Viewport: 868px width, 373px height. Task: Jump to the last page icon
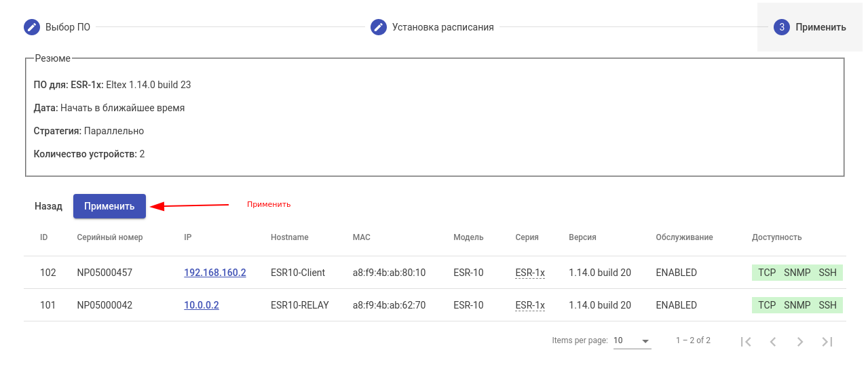pos(827,341)
